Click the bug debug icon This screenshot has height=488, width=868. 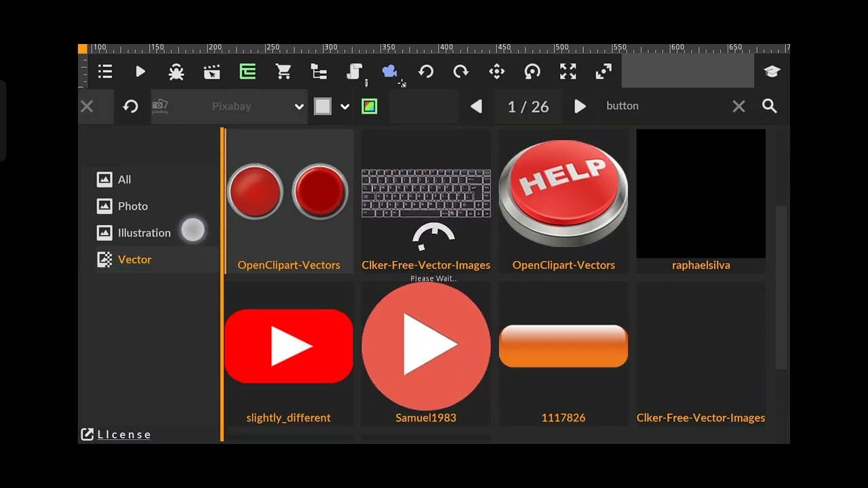(x=176, y=72)
